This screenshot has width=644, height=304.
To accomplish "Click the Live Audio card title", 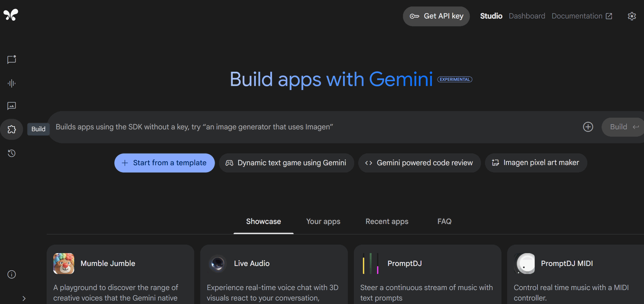I will tap(252, 263).
